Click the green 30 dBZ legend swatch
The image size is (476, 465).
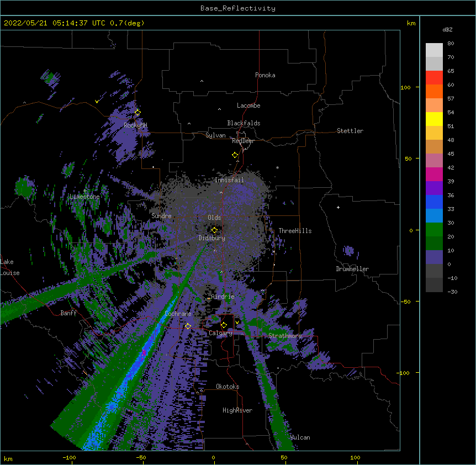click(x=434, y=230)
